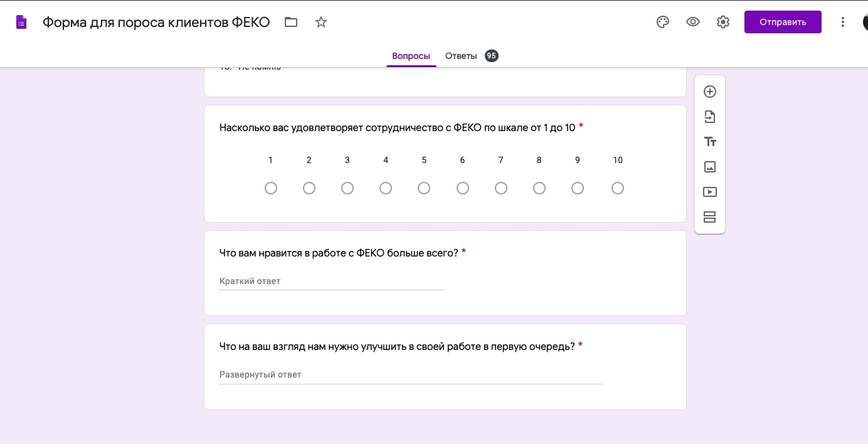This screenshot has width=868, height=444.
Task: Select the Вопросы tab
Action: (411, 56)
